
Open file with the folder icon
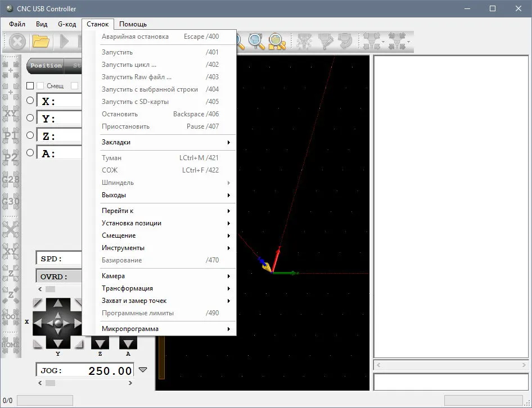40,42
